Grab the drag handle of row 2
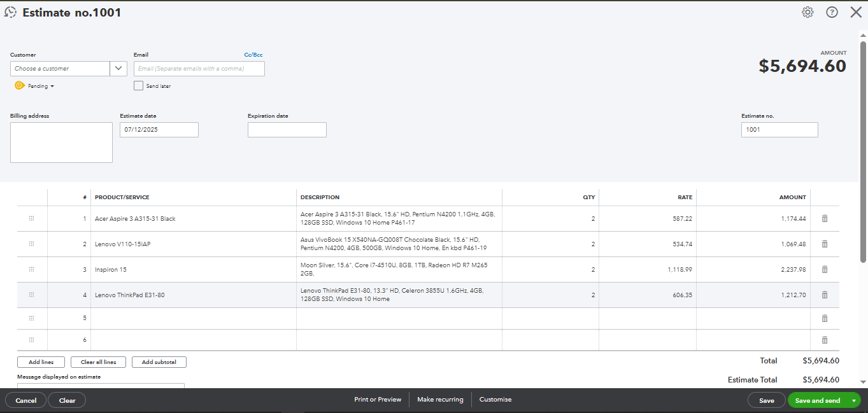Viewport: 868px width, 413px height. pyautogui.click(x=31, y=244)
